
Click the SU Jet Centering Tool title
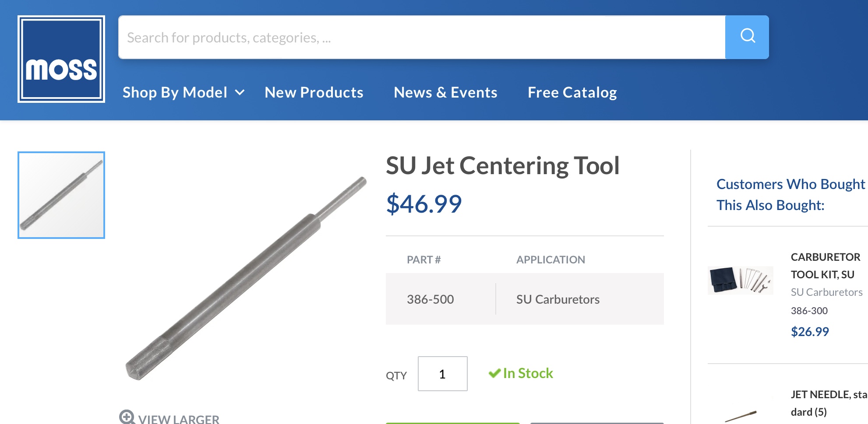pos(502,166)
